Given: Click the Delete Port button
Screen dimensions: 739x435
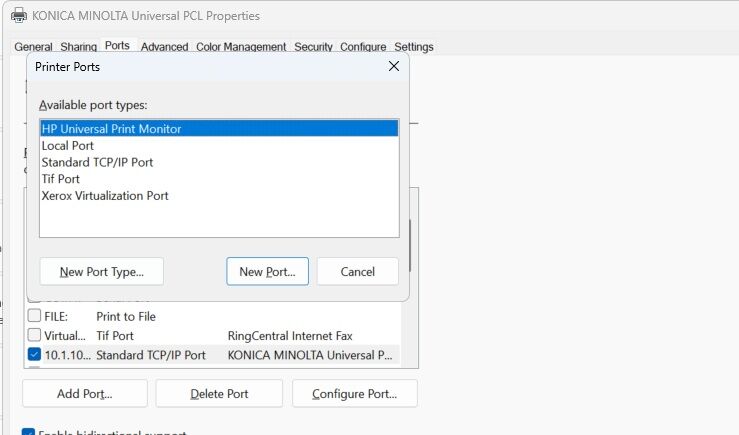Looking at the screenshot, I should pos(219,394).
